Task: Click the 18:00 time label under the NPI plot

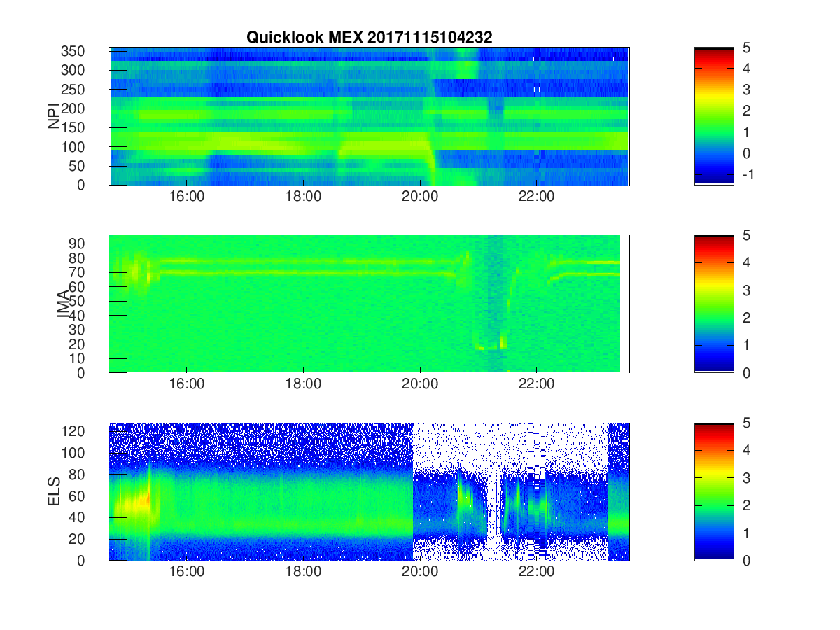Action: [x=303, y=197]
